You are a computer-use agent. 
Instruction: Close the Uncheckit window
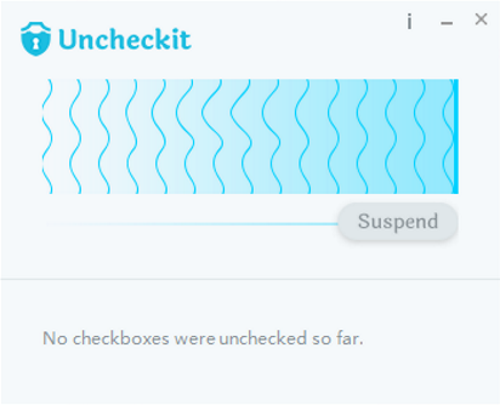click(481, 19)
